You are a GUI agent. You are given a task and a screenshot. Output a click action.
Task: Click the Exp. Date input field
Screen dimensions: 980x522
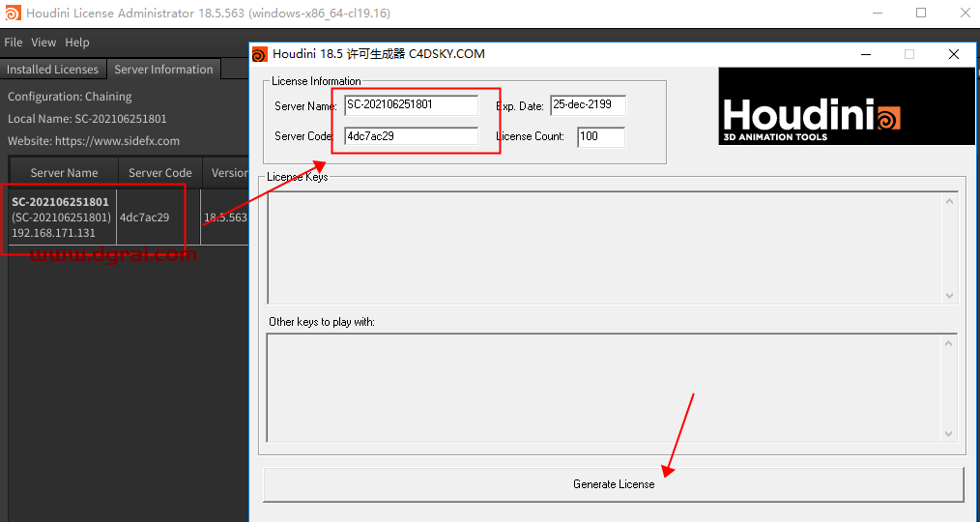pos(588,105)
